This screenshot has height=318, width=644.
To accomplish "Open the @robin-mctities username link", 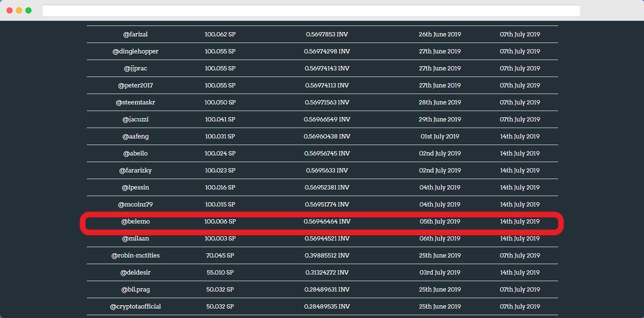I will tap(135, 256).
